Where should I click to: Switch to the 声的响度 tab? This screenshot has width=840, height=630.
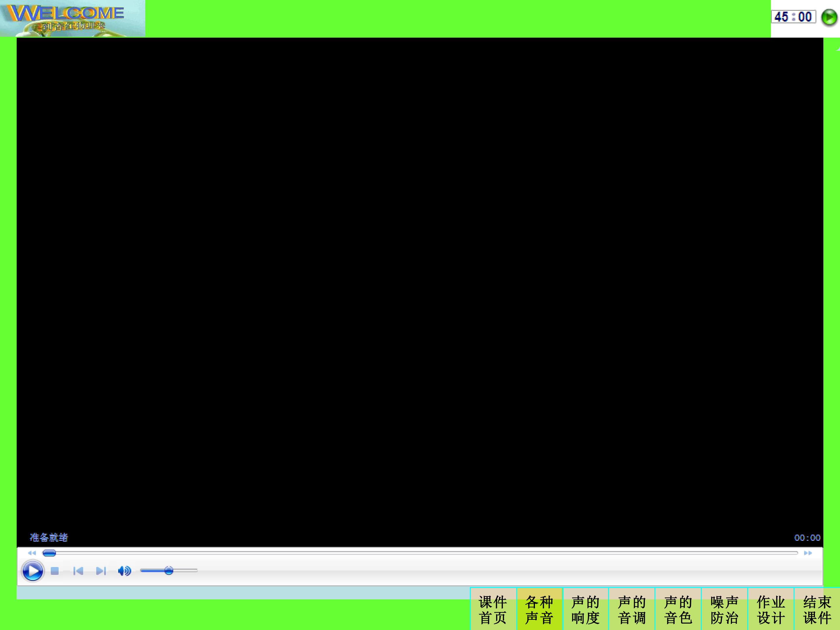[586, 610]
